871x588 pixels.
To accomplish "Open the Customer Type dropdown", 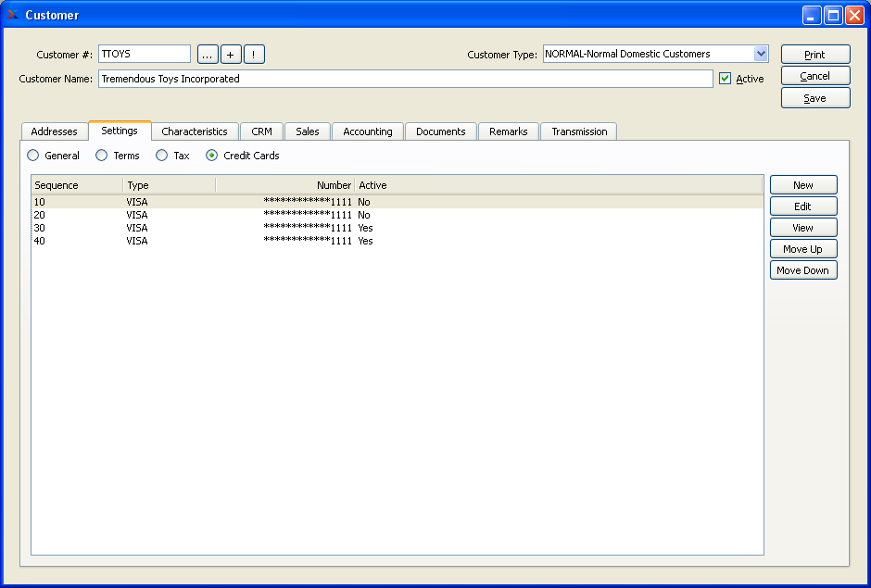I will click(761, 54).
